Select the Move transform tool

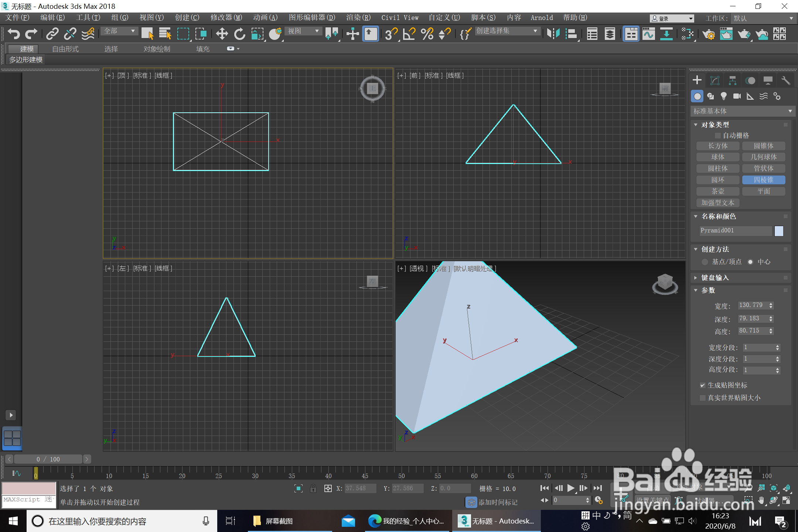pyautogui.click(x=222, y=34)
